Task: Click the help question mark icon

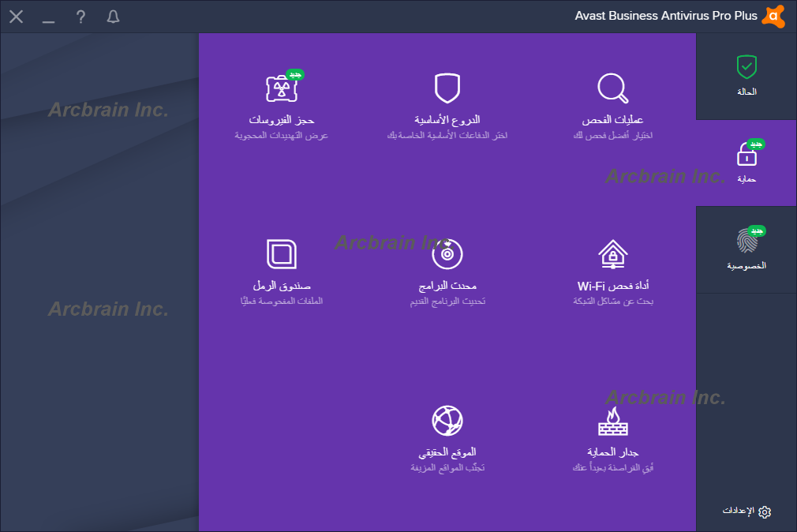Action: pos(80,17)
